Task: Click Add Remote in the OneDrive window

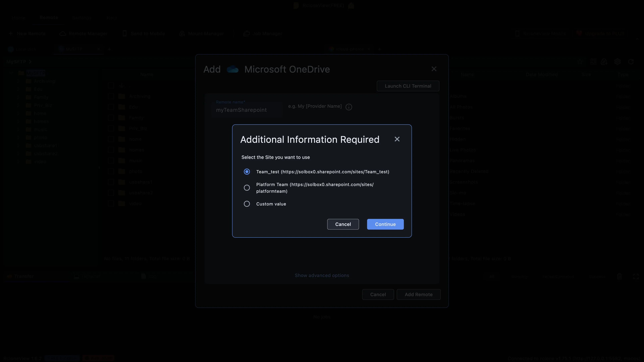Action: (x=418, y=294)
